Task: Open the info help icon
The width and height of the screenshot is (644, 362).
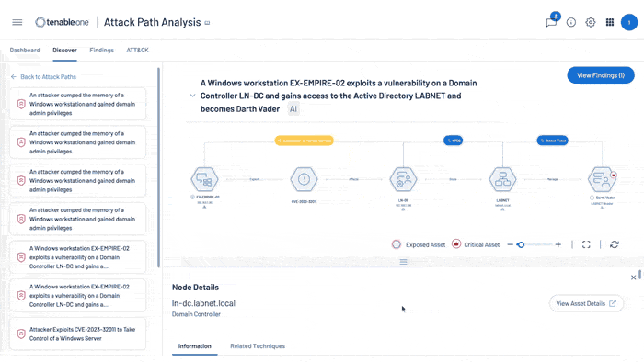Action: point(571,23)
